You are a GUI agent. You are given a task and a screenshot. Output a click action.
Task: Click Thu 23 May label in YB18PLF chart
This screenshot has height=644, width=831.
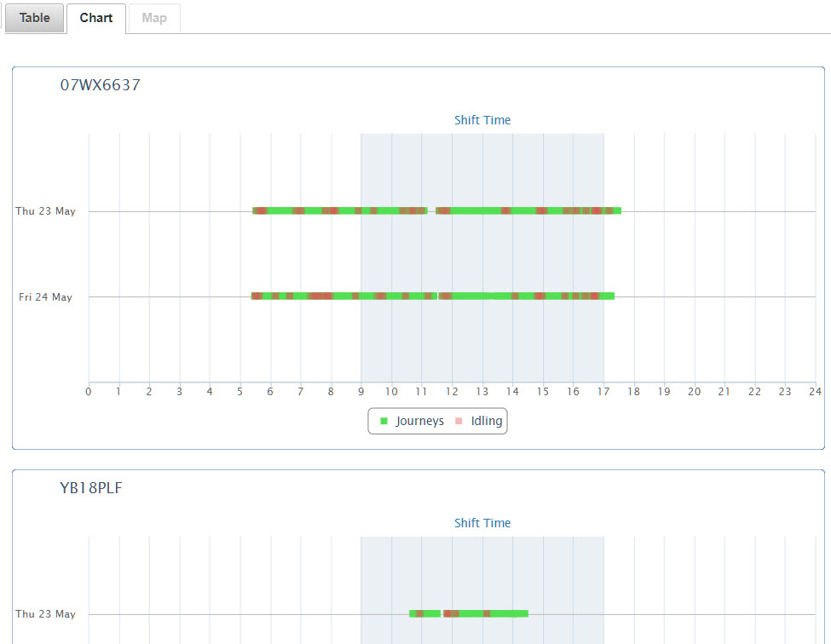pos(45,614)
